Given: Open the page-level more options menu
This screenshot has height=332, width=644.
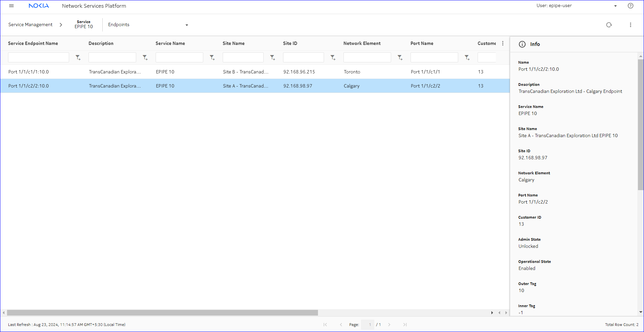Looking at the screenshot, I should pos(631,25).
